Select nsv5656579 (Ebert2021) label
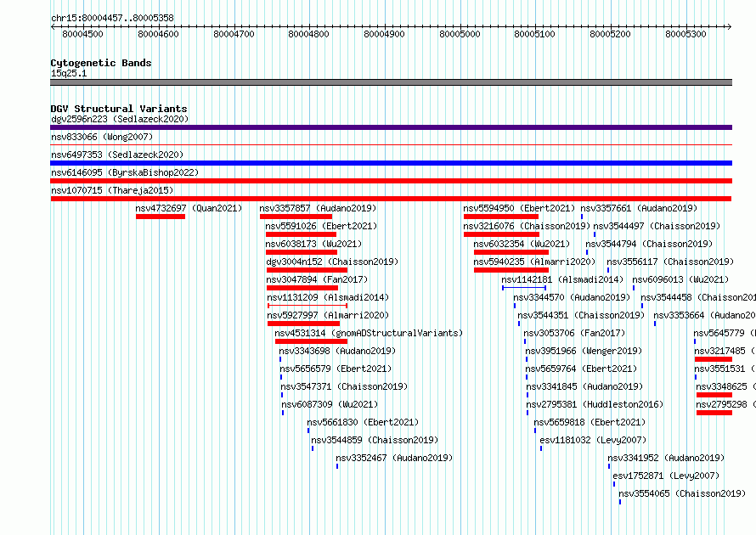This screenshot has width=756, height=535. [336, 369]
